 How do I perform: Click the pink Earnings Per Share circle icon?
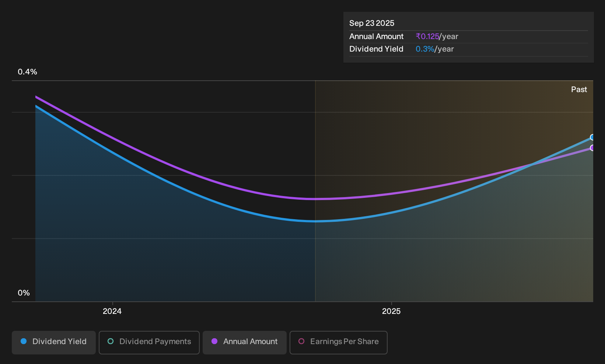click(301, 342)
